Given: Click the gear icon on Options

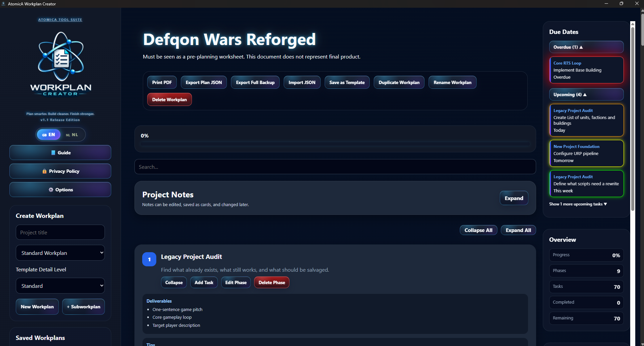Looking at the screenshot, I should (x=51, y=190).
